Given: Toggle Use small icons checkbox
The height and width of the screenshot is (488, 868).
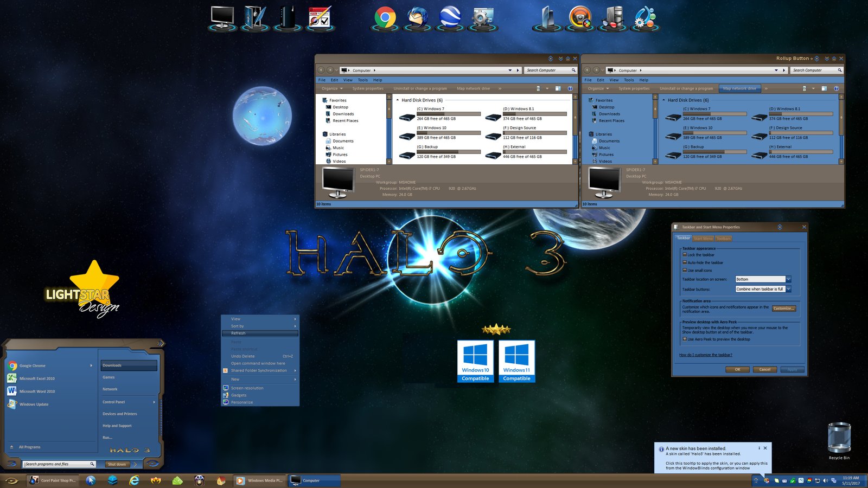Looking at the screenshot, I should click(x=685, y=270).
